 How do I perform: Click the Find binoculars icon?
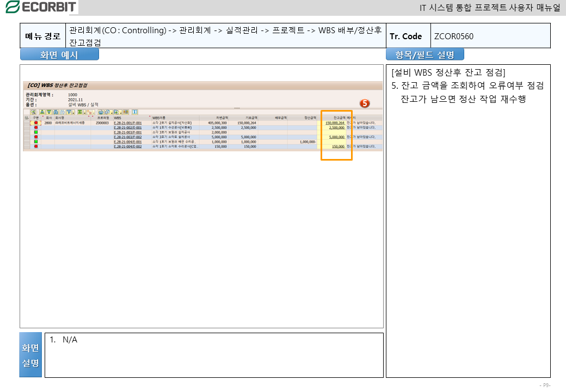pos(56,112)
